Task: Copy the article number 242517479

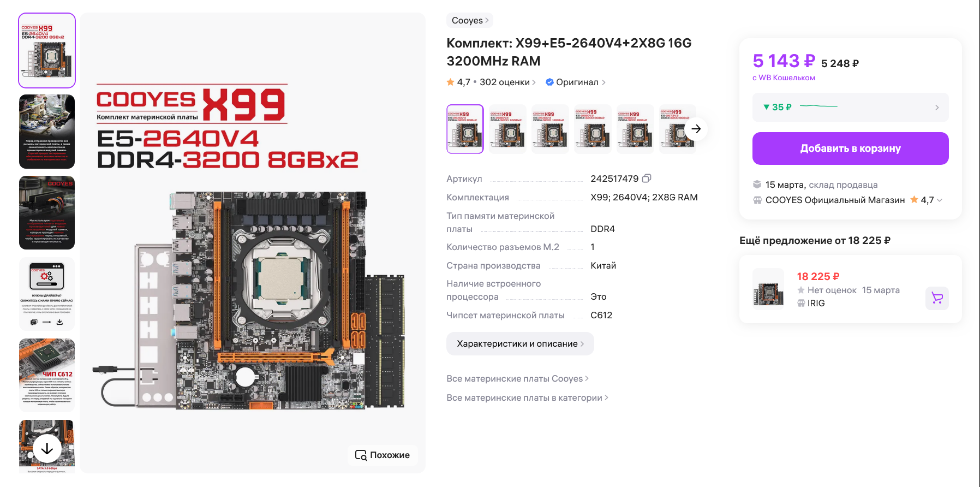Action: [x=647, y=179]
